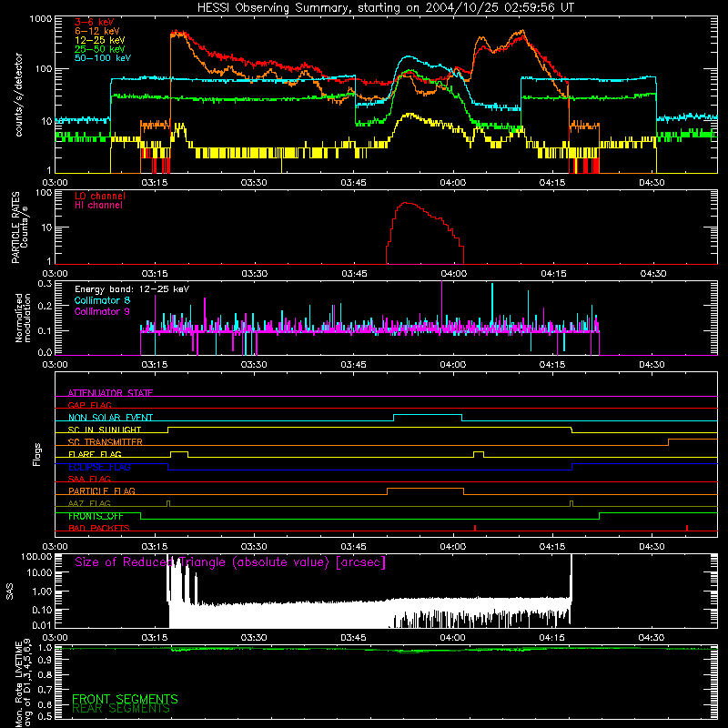Select the 50-100 keV legend label
Image resolution: width=728 pixels, height=728 pixels.
click(103, 58)
